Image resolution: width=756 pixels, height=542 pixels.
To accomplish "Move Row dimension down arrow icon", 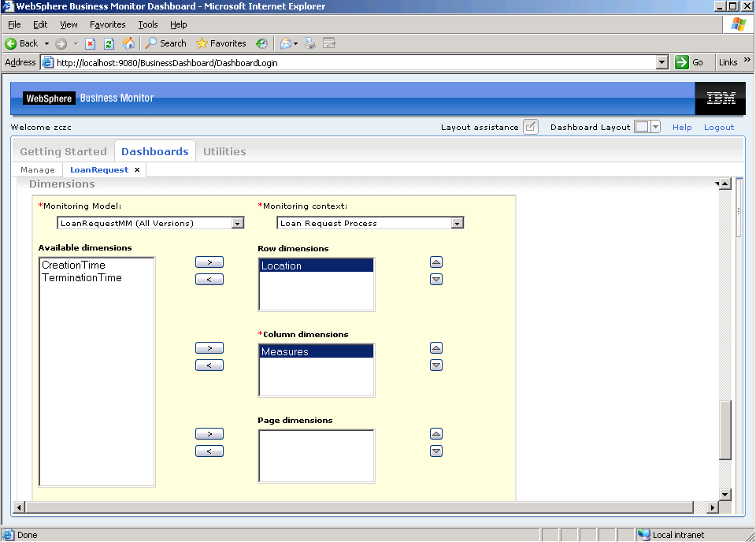I will (436, 280).
